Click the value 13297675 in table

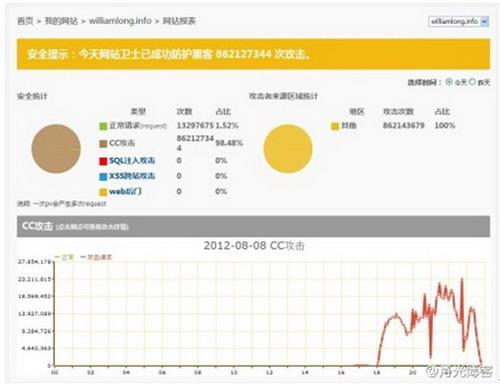pyautogui.click(x=195, y=126)
